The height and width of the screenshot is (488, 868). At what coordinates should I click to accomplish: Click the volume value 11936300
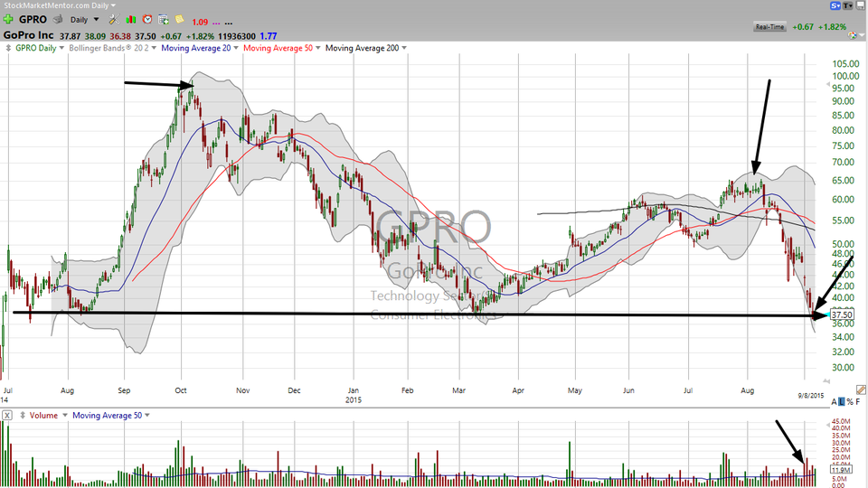[x=236, y=36]
